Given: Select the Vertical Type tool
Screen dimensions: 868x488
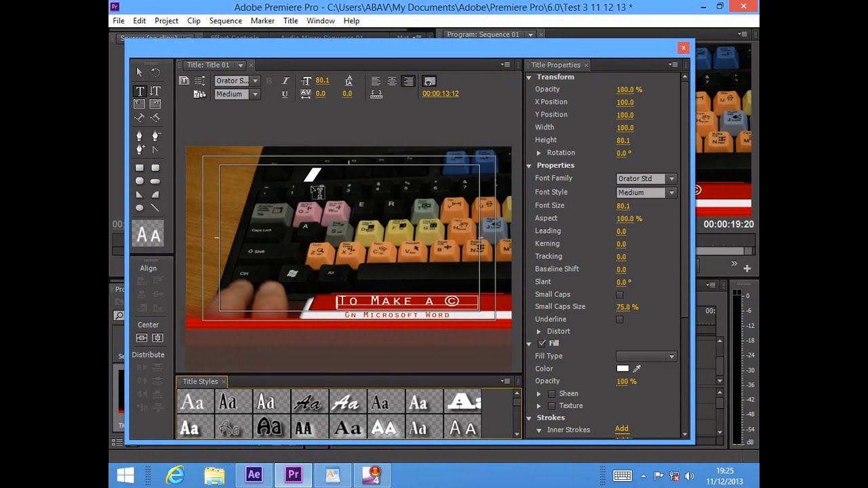Looking at the screenshot, I should [x=155, y=91].
